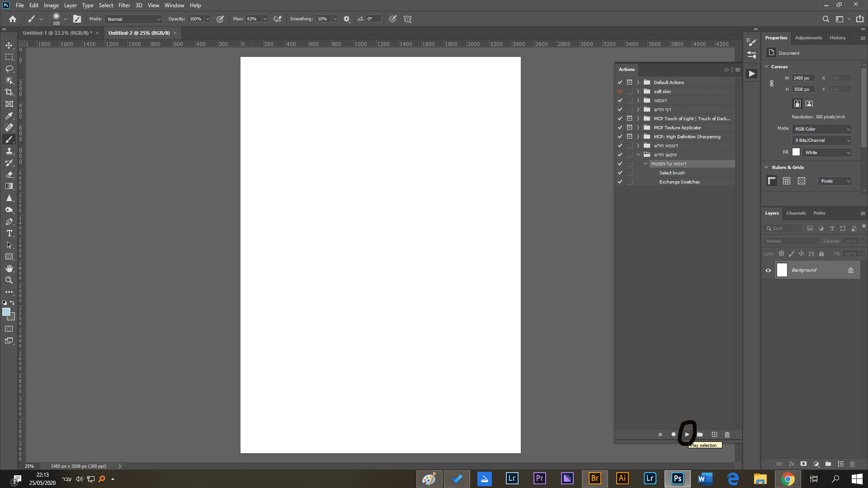This screenshot has width=868, height=488.
Task: Click the trash icon in Actions panel
Action: [727, 435]
